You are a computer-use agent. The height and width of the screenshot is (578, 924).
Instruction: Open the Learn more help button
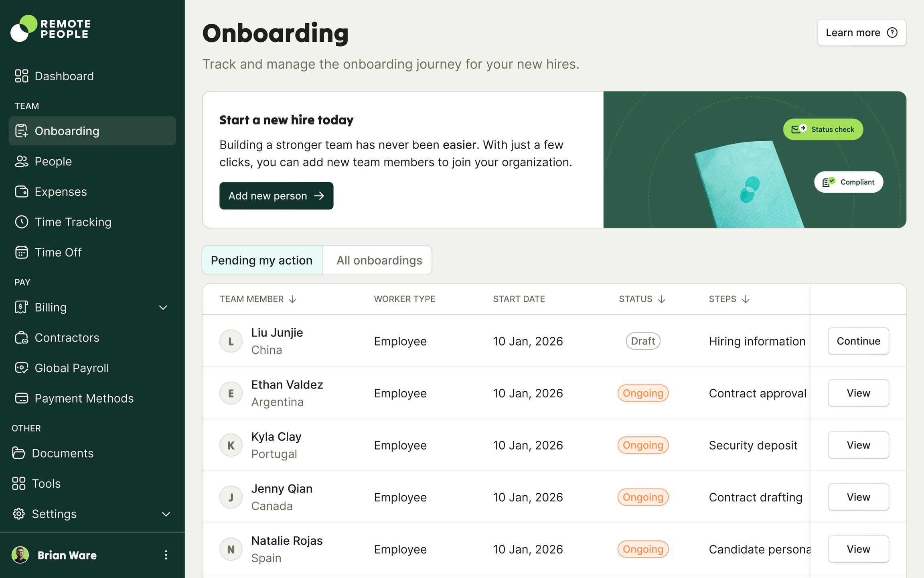pos(861,33)
